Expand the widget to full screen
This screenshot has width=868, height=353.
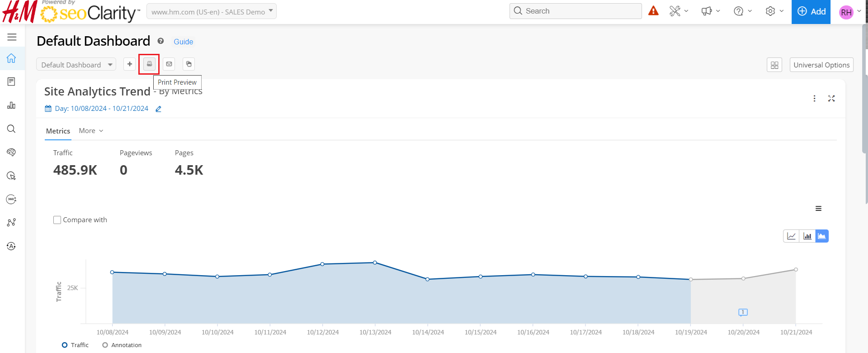831,99
